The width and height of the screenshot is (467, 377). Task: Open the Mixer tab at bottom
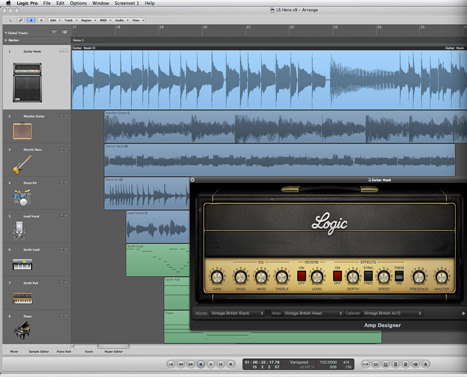14,351
